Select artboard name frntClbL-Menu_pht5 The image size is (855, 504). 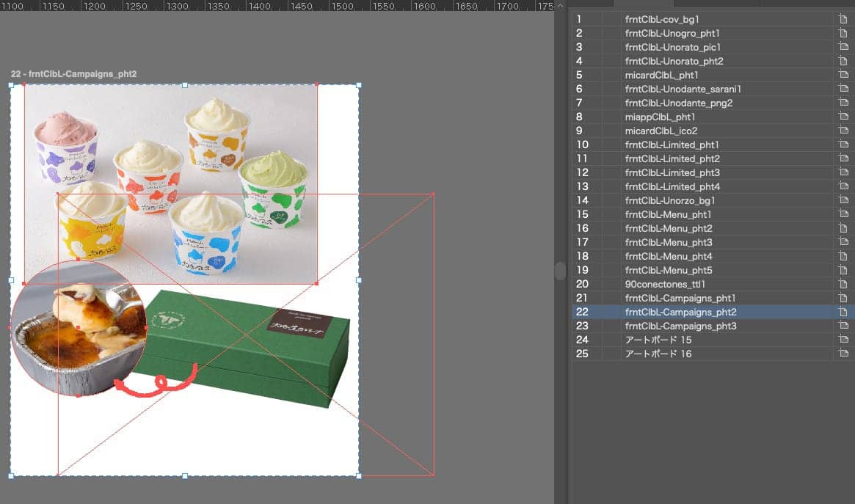669,270
